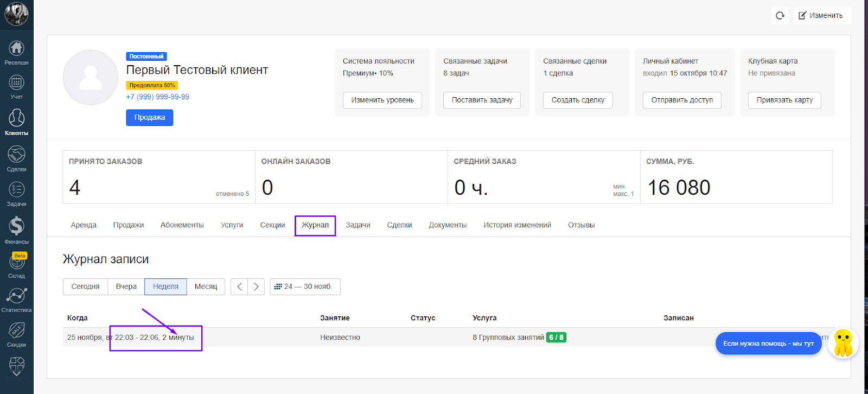Click the client avatar placeholder
This screenshot has width=868, height=394.
tap(91, 78)
